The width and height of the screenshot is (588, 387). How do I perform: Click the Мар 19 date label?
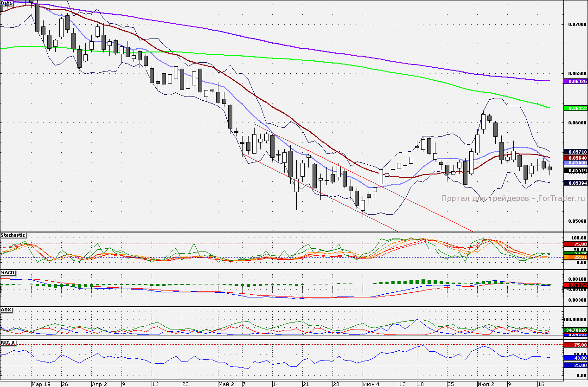click(x=41, y=384)
